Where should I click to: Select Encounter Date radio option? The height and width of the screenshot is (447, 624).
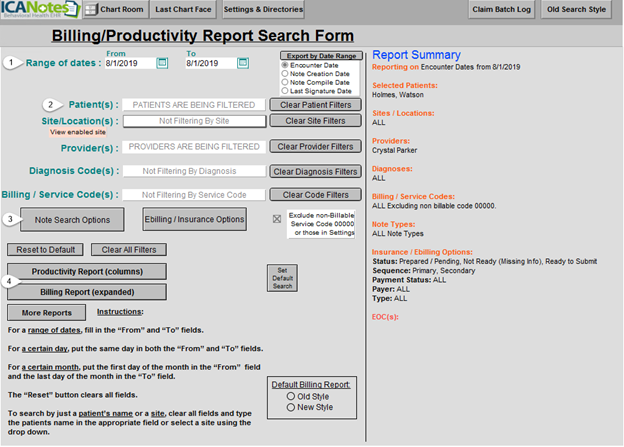[x=286, y=65]
